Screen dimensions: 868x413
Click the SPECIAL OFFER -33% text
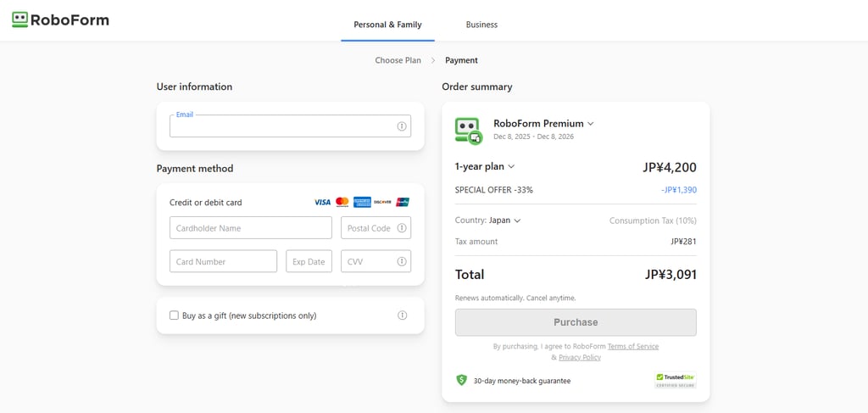(494, 190)
